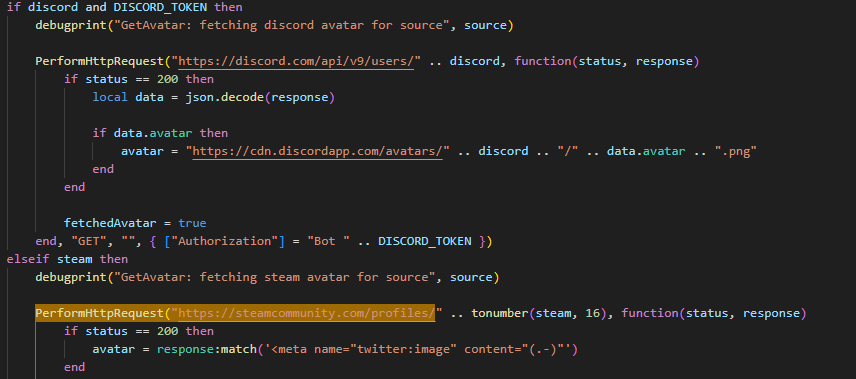
Task: Open the cdn.discordapp.com/avatars URL link
Action: point(317,151)
